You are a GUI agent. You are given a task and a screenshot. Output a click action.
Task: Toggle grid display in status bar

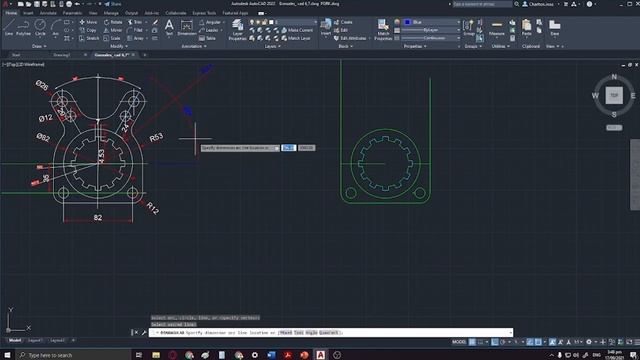click(472, 342)
